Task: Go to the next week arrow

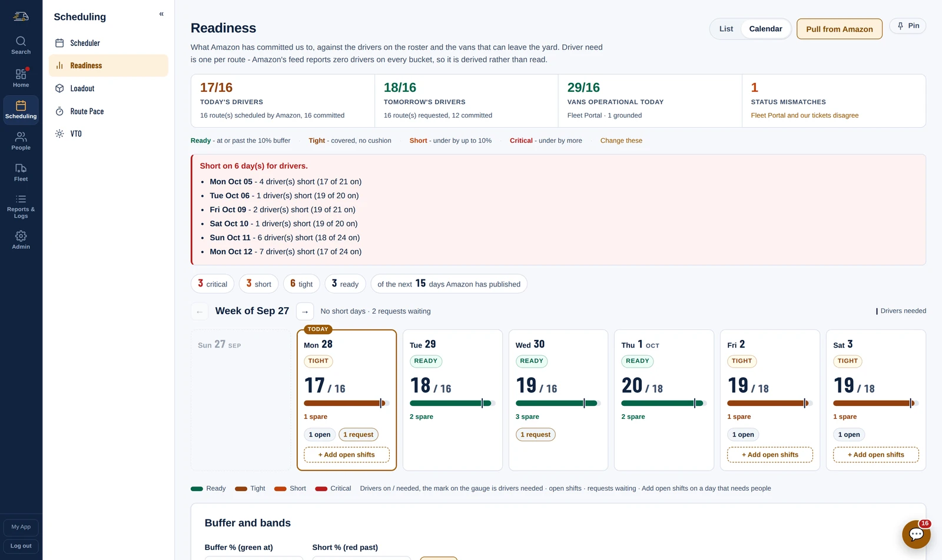Action: [305, 311]
